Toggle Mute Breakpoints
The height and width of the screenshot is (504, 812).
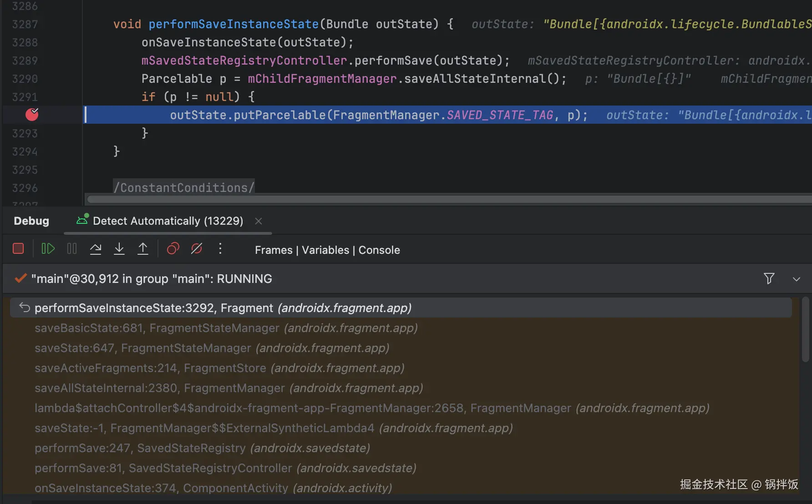(x=197, y=249)
